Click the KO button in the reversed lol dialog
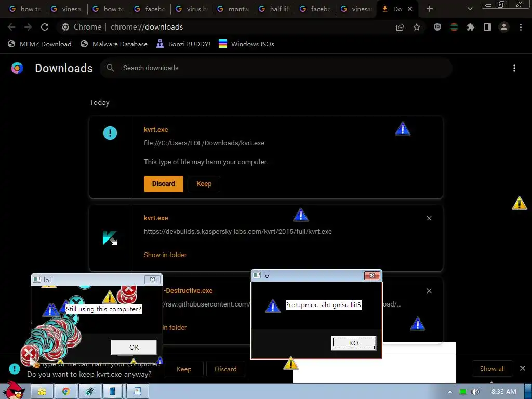This screenshot has width=532, height=399. (x=353, y=343)
